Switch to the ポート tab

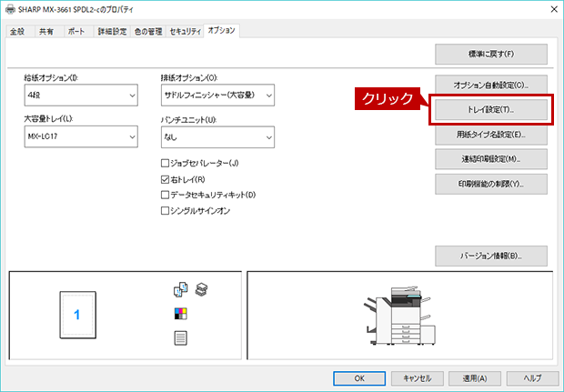coord(76,32)
